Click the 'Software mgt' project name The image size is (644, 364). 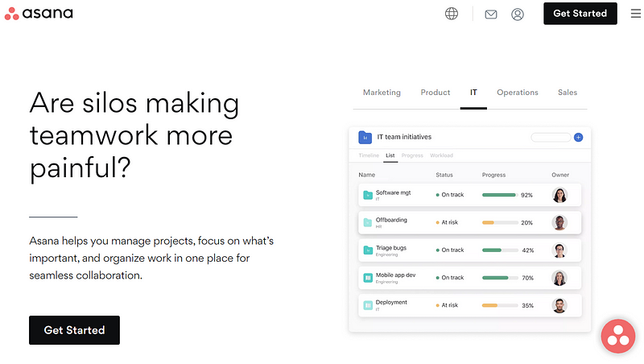point(393,192)
